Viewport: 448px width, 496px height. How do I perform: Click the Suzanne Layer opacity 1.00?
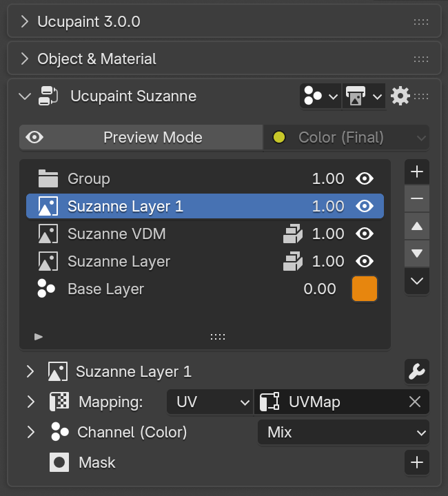328,261
